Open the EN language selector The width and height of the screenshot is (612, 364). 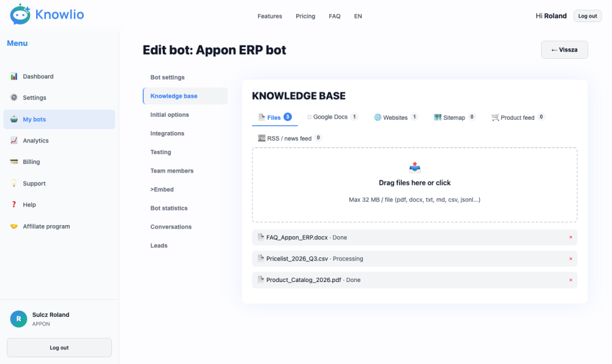pos(358,16)
